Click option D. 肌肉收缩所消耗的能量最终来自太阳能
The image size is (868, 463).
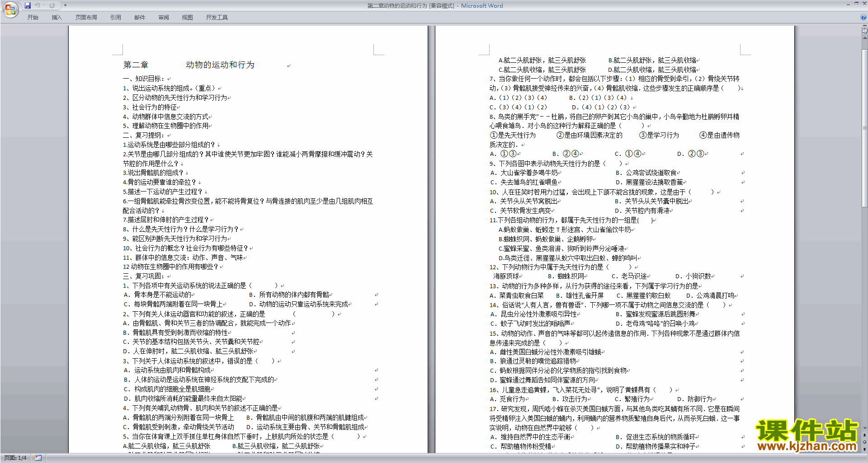183,398
